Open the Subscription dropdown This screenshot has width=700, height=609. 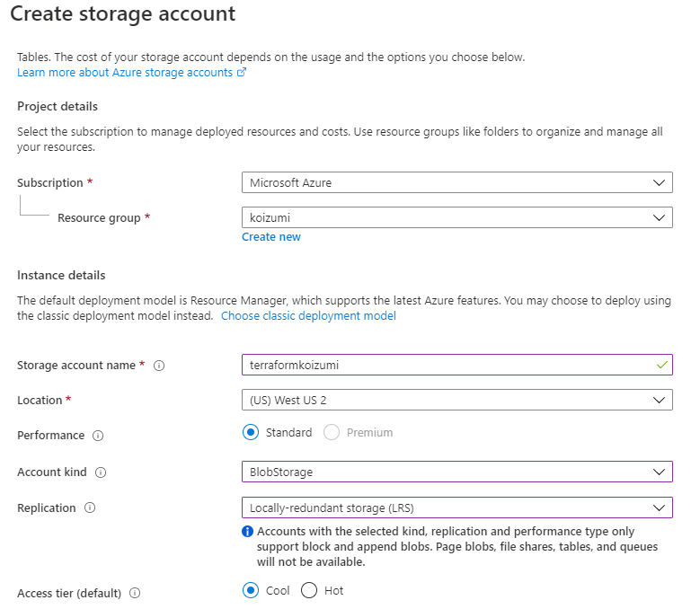pyautogui.click(x=456, y=182)
